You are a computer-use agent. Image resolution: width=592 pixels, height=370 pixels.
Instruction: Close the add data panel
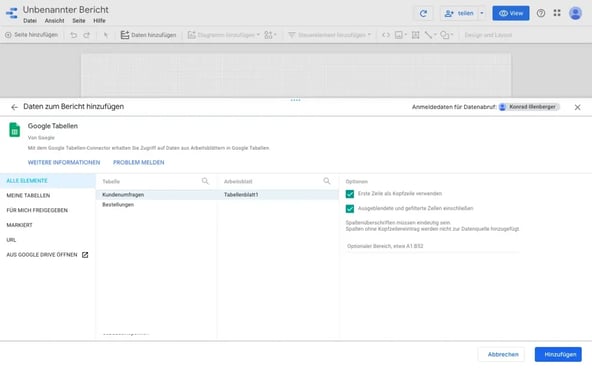(577, 107)
